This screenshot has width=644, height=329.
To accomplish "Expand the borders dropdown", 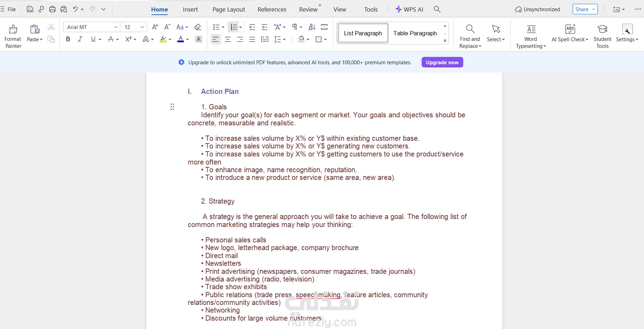I will point(325,39).
